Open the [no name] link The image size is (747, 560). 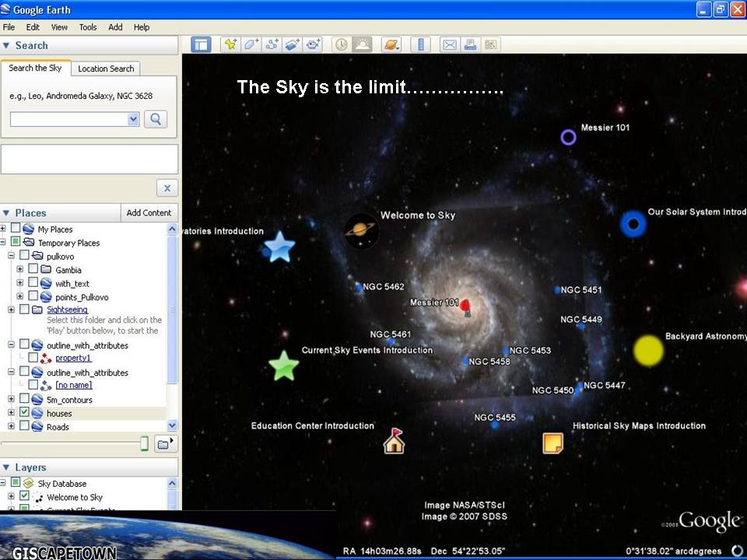[x=74, y=385]
